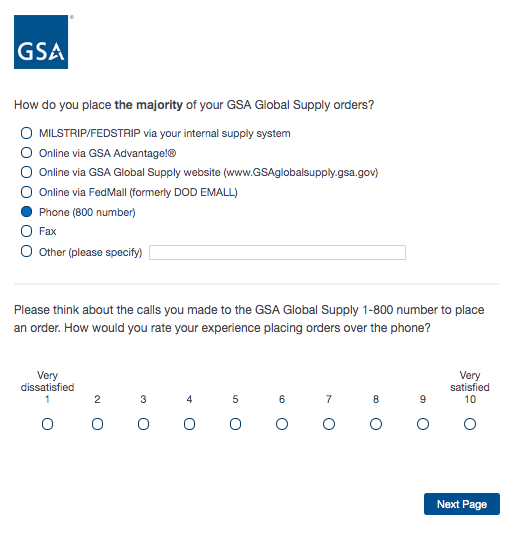The image size is (522, 551).
Task: Click the Other specify text field
Action: pyautogui.click(x=277, y=252)
